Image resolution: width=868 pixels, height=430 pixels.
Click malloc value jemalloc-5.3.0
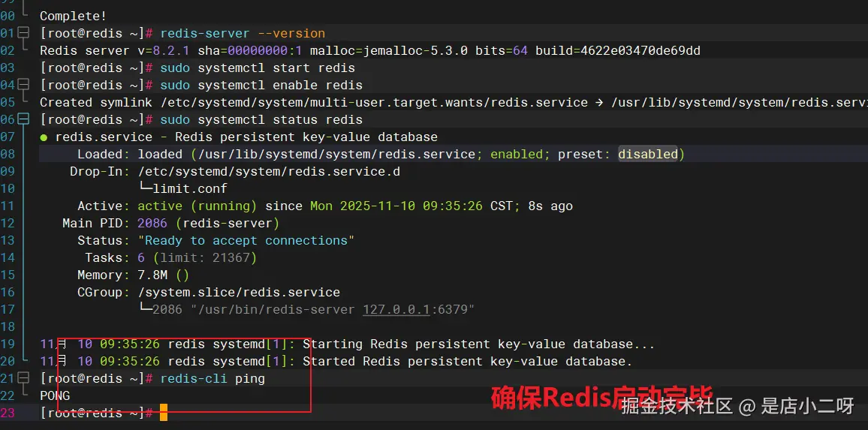(x=415, y=50)
